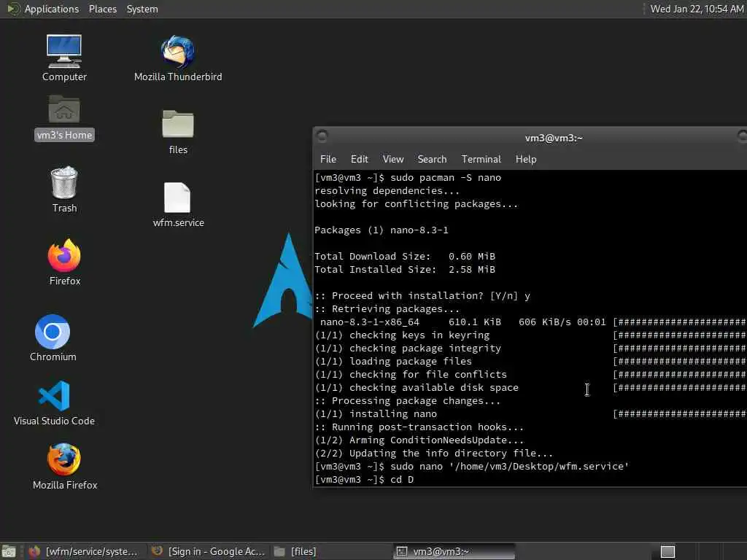The height and width of the screenshot is (560, 747).
Task: Click the workspace switcher box in bottom panel
Action: [x=667, y=551]
